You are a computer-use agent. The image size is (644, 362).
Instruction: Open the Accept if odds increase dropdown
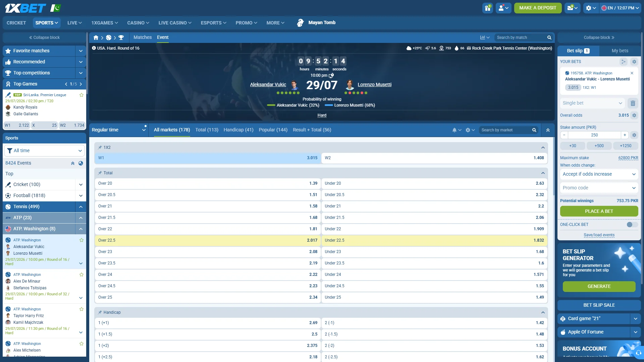pyautogui.click(x=599, y=174)
